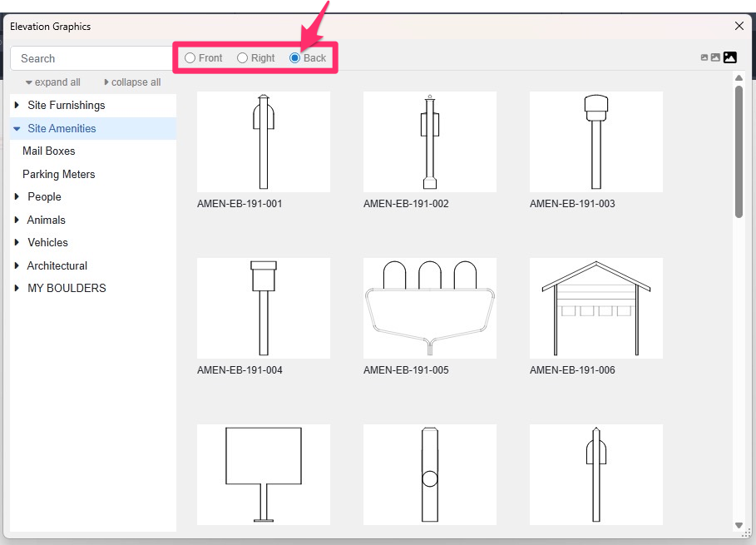Click the collapse all arrow icon
Image resolution: width=756 pixels, height=545 pixels.
tap(106, 82)
